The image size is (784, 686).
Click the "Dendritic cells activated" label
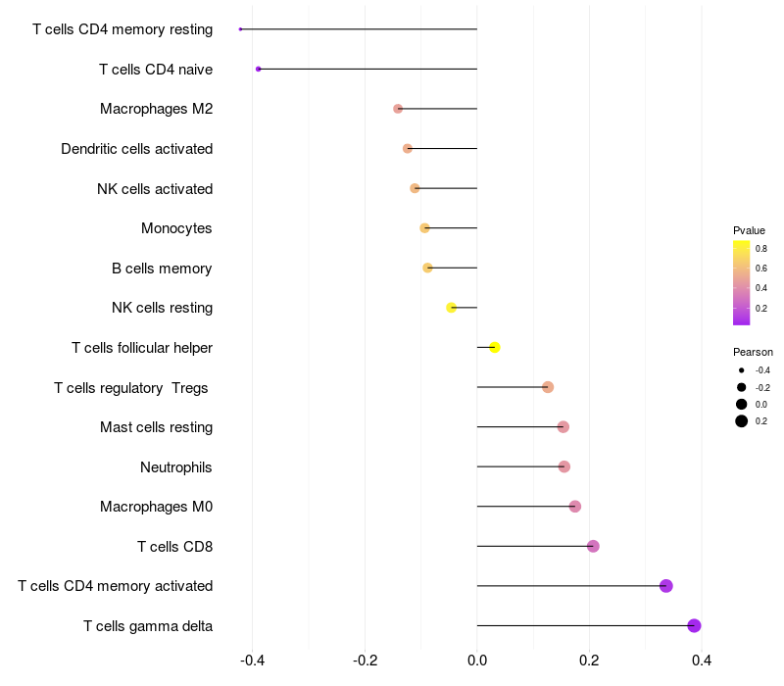coord(136,149)
